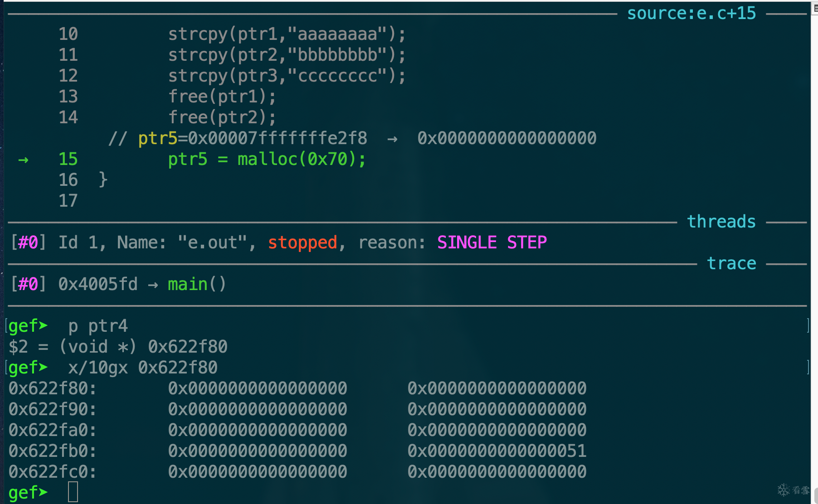Click the '0x622fb0:' memory address label
Image resolution: width=818 pixels, height=504 pixels.
(52, 451)
